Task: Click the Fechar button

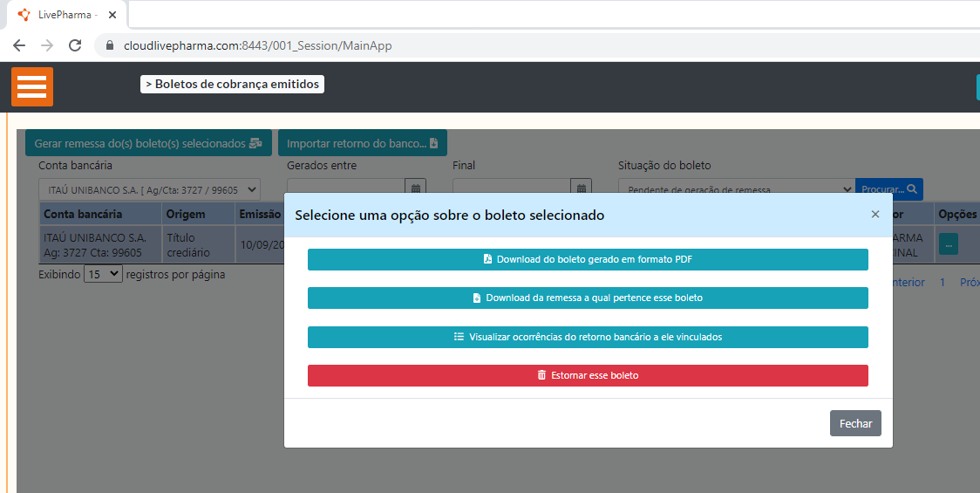Action: 855,423
